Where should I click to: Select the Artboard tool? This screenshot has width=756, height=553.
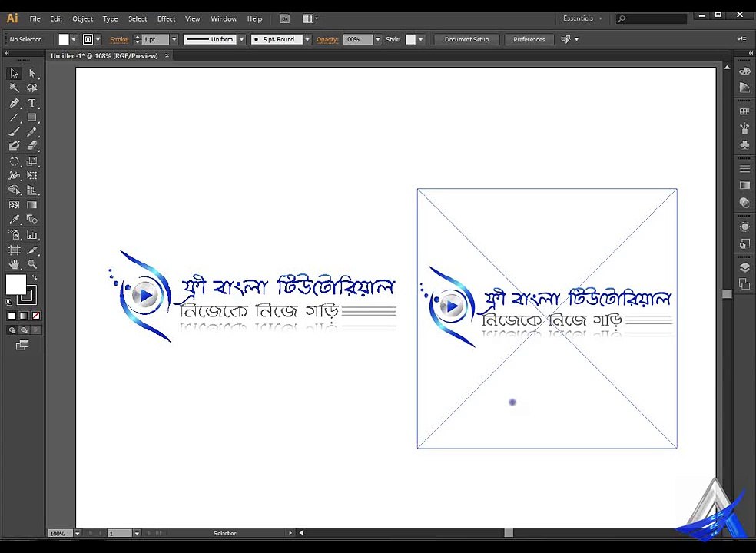[x=14, y=250]
